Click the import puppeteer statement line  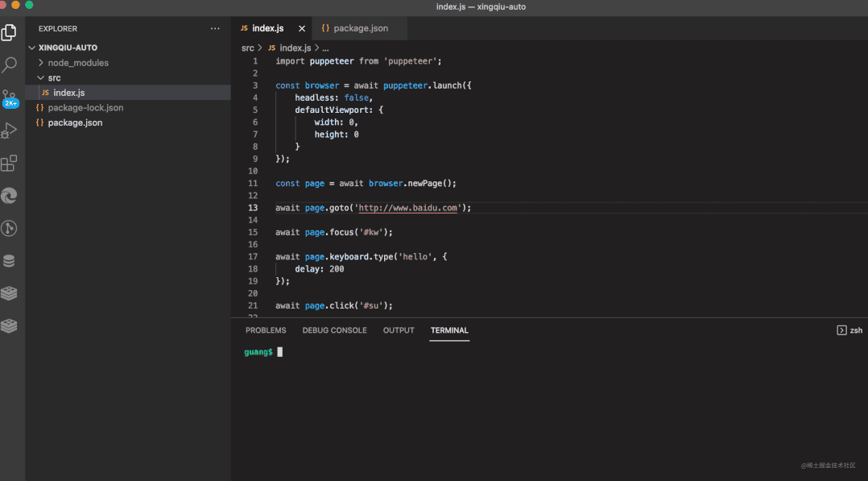359,61
